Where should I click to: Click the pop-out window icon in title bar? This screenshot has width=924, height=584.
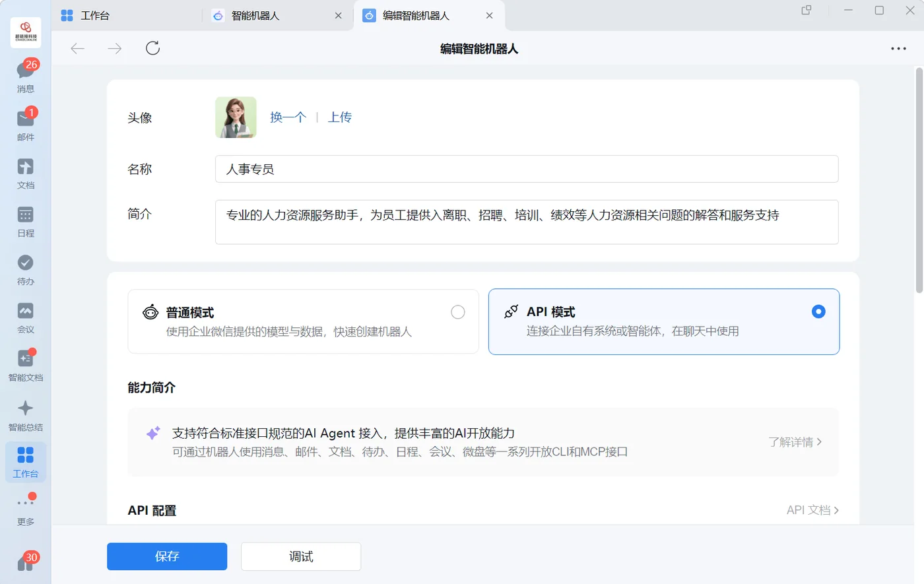(806, 11)
